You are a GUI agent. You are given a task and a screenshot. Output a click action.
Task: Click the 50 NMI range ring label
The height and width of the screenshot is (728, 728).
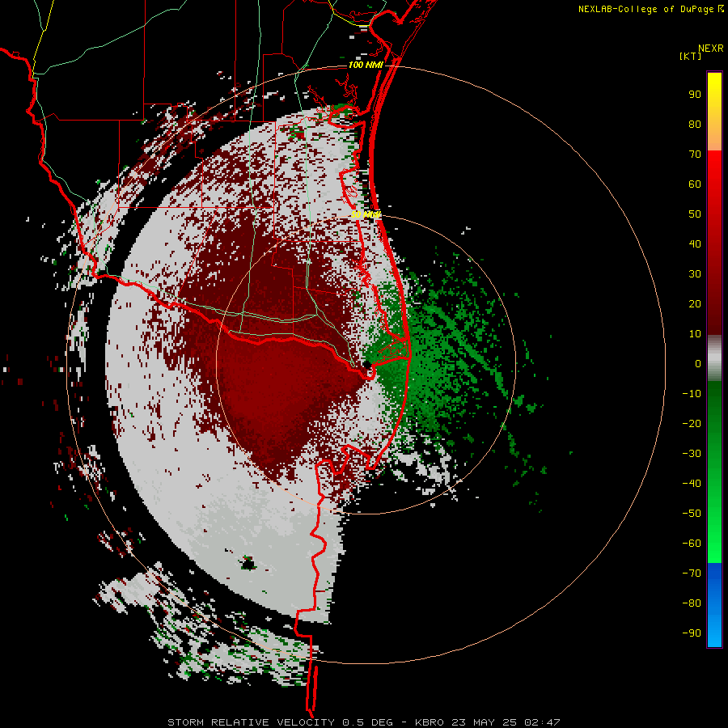(x=366, y=214)
